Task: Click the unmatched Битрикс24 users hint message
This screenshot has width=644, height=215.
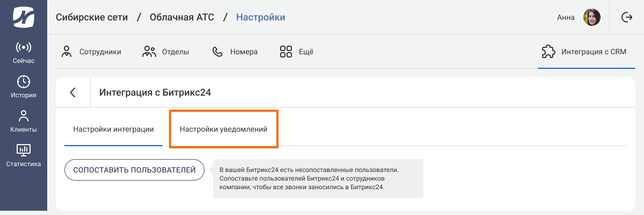Action: pos(318,178)
